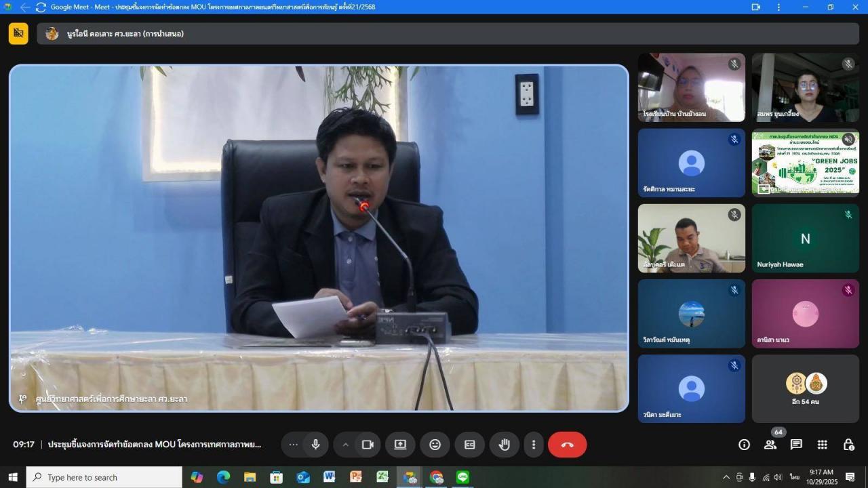Open the emoji reactions picker
The height and width of the screenshot is (488, 868).
click(x=435, y=445)
